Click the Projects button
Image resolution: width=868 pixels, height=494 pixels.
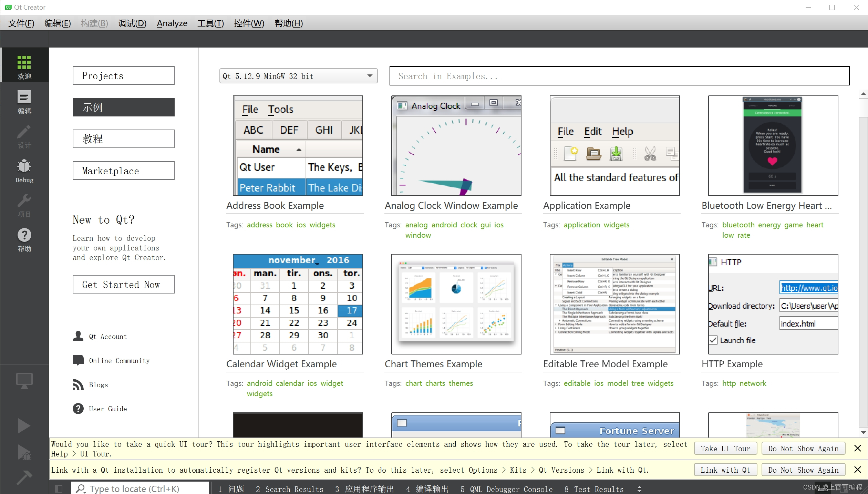[x=124, y=75]
